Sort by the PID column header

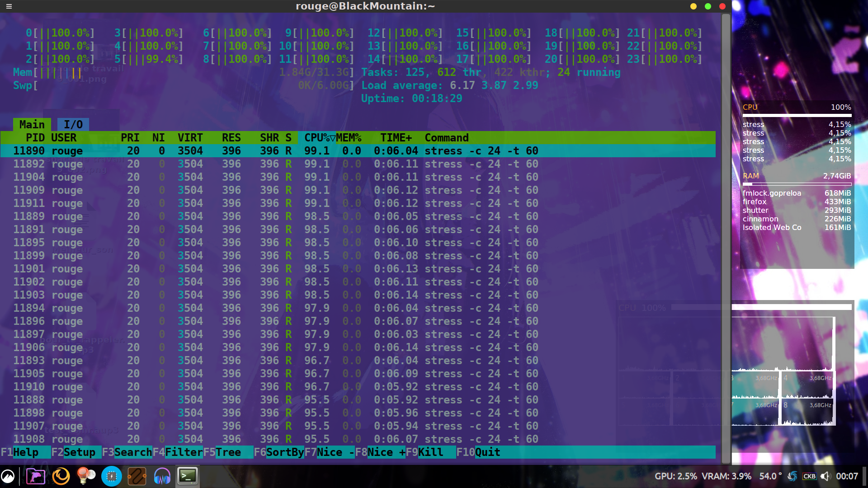click(x=35, y=138)
